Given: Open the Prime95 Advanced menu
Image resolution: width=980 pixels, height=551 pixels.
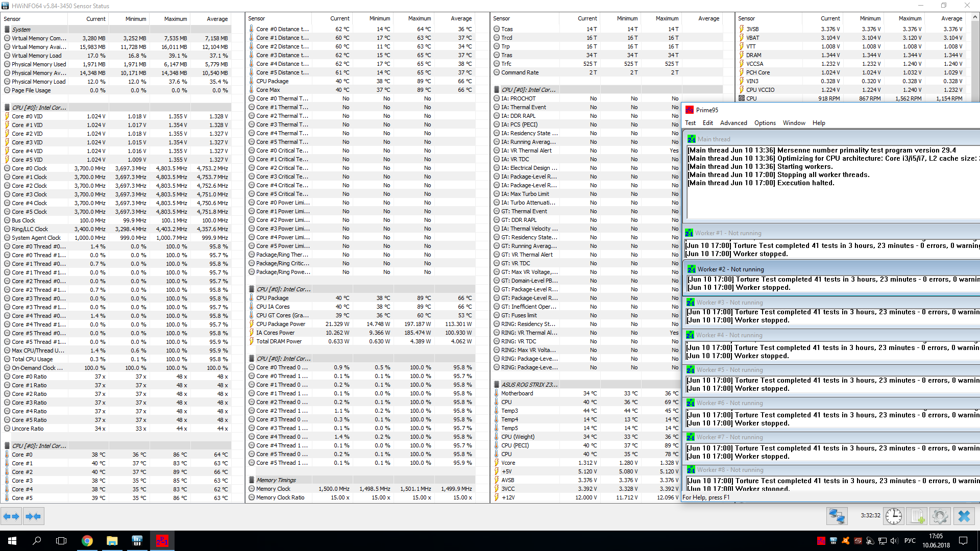Looking at the screenshot, I should [x=733, y=123].
